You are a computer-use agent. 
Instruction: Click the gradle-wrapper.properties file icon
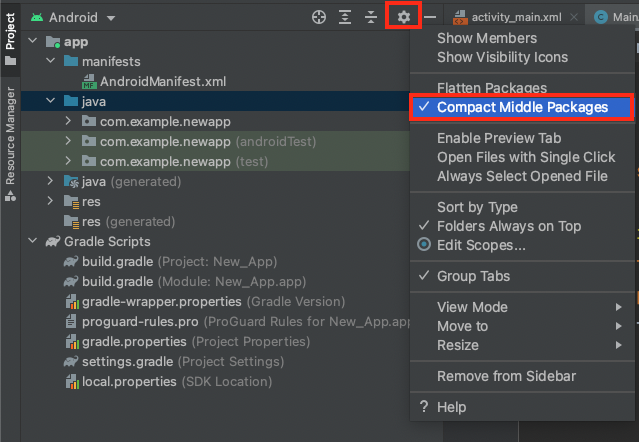[x=72, y=302]
